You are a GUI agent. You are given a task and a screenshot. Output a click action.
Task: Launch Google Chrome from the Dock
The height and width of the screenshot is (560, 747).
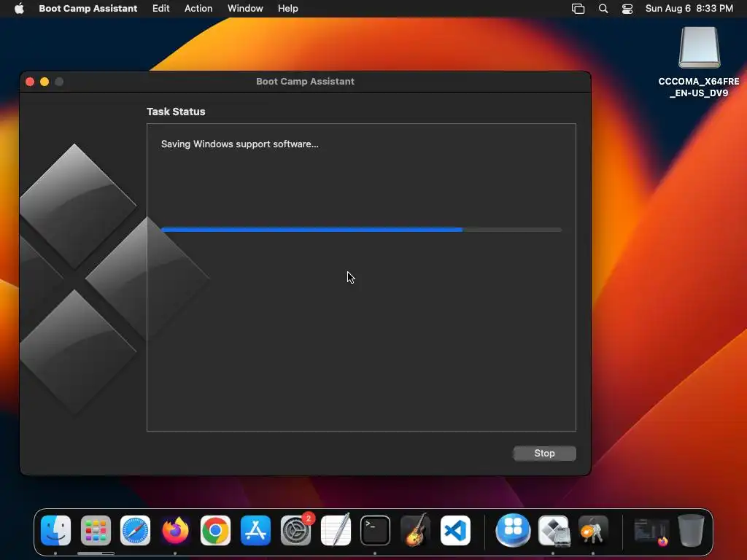(x=215, y=531)
